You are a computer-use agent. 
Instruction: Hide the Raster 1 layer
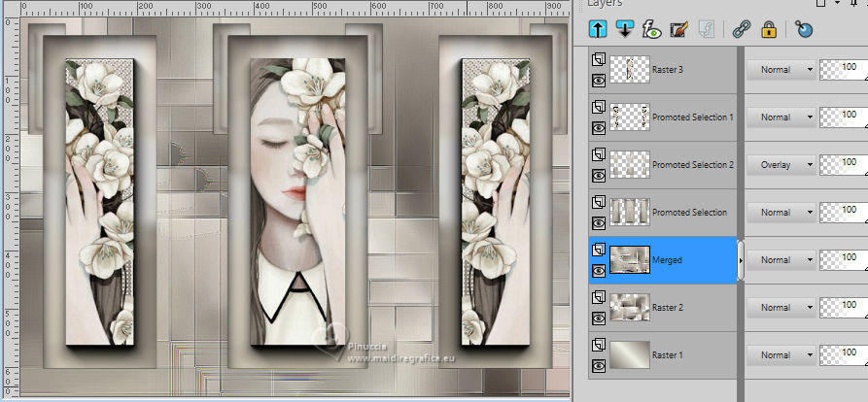pyautogui.click(x=599, y=365)
